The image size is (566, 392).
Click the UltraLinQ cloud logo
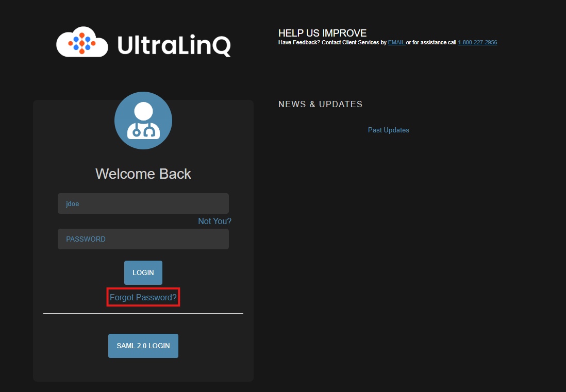point(82,42)
